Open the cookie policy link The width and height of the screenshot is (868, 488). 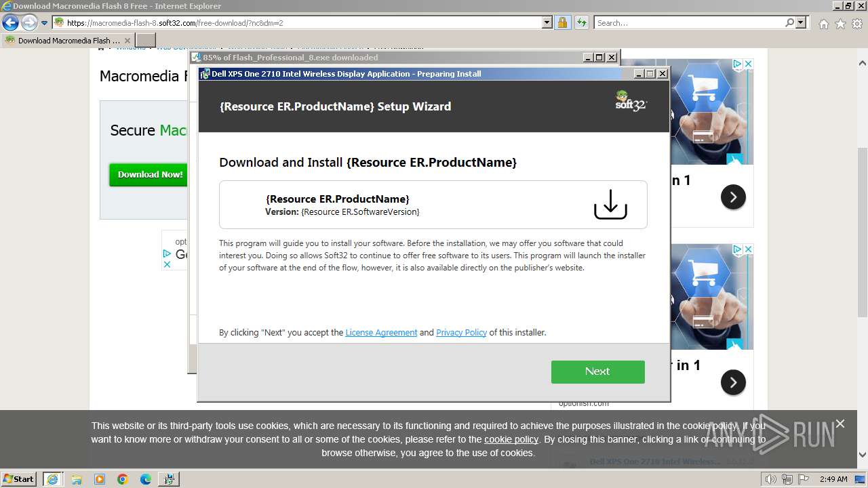pos(511,439)
